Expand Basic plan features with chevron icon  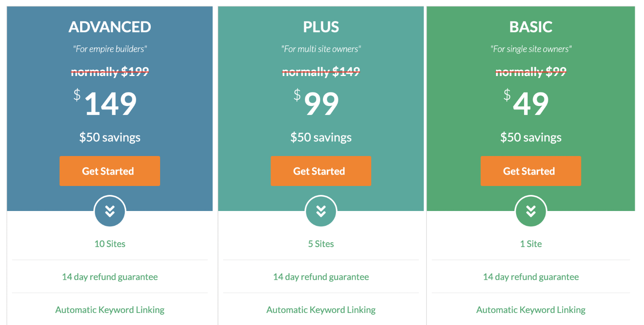click(x=530, y=211)
